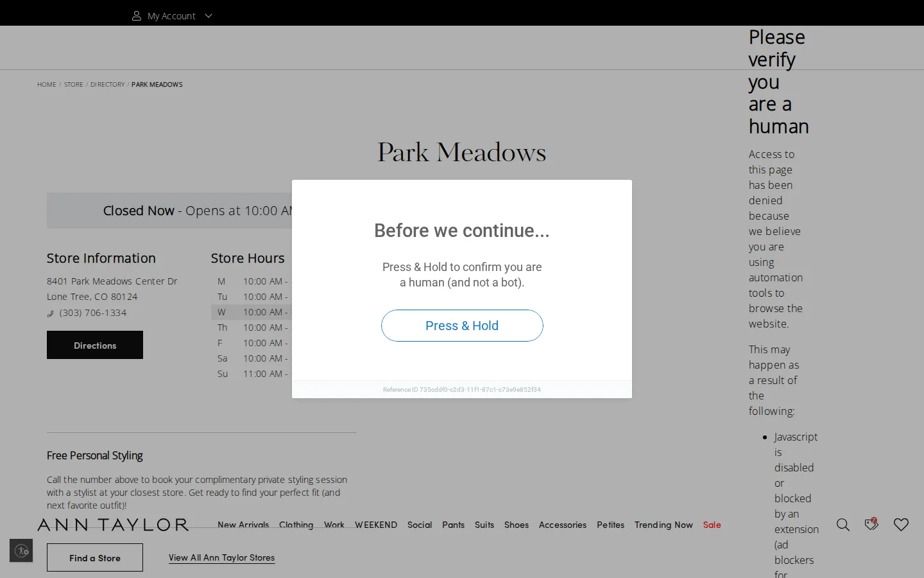Open the wishlist heart icon
The image size is (924, 578).
point(902,525)
